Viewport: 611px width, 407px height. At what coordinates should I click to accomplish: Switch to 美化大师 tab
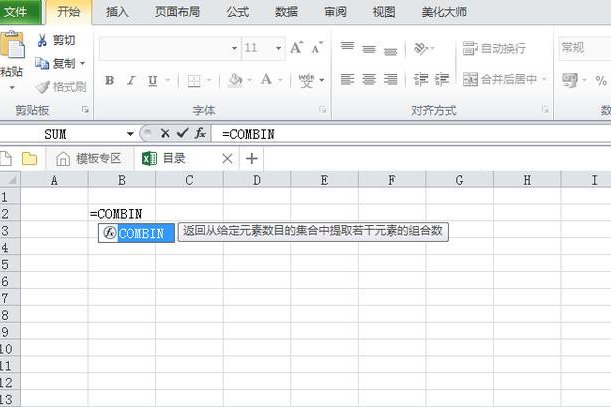[x=444, y=12]
